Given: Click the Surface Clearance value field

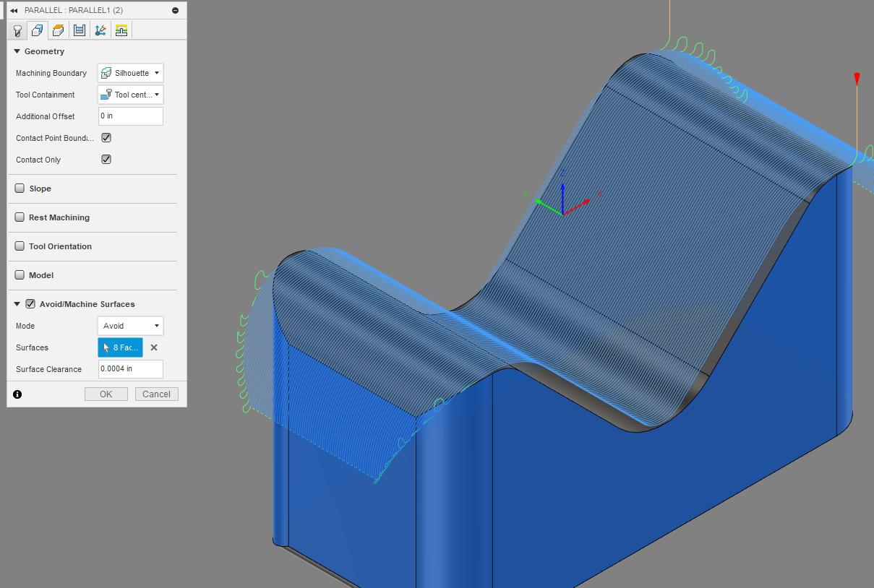Looking at the screenshot, I should click(130, 368).
